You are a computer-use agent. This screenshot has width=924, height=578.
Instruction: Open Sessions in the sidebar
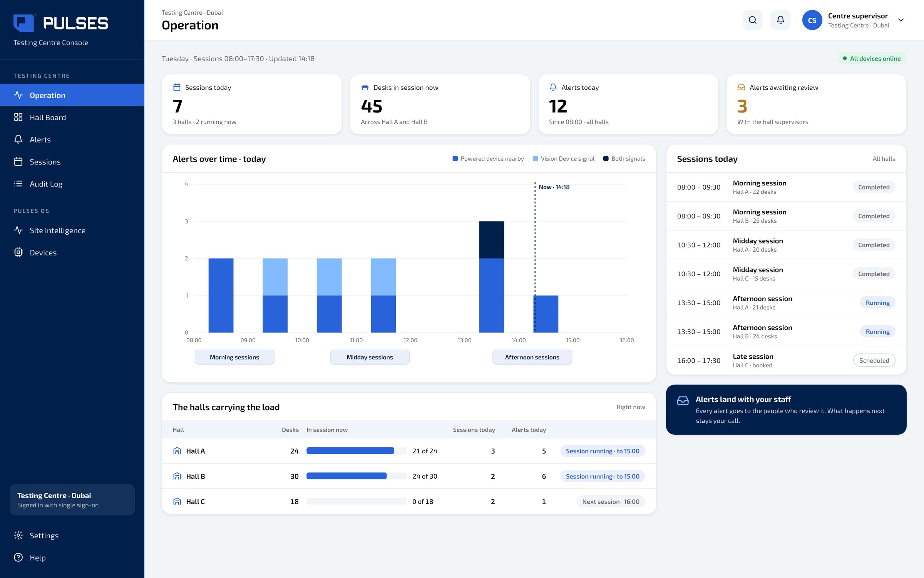click(x=72, y=162)
